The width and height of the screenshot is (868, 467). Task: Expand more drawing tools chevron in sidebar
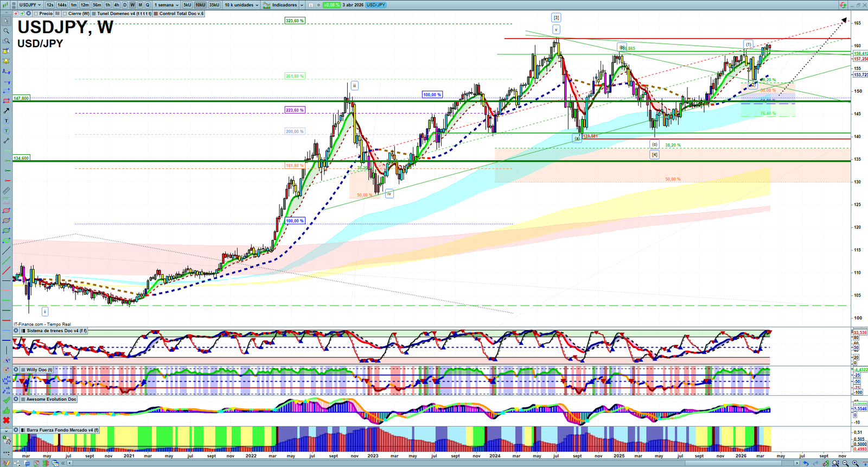(6, 430)
